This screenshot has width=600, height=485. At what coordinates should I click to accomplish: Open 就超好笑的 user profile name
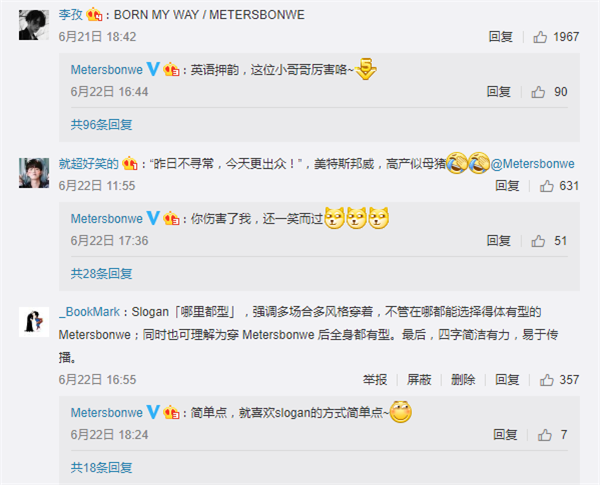click(89, 164)
